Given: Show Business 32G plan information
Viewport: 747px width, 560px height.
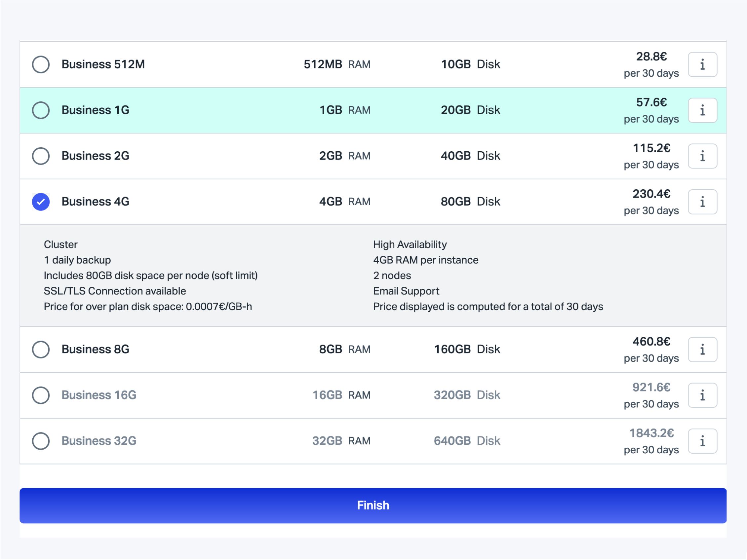Looking at the screenshot, I should pos(702,441).
